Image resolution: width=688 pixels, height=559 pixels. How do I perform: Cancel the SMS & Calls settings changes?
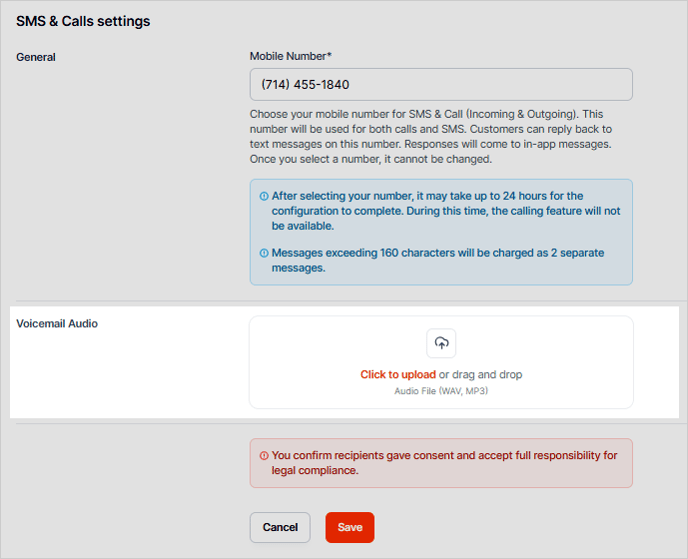280,527
